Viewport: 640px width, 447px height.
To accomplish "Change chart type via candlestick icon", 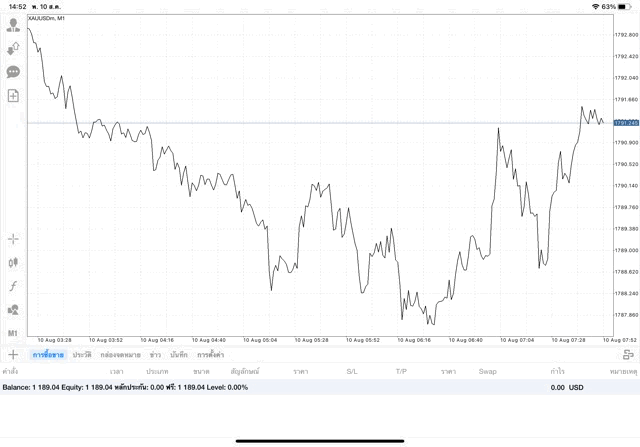I will pyautogui.click(x=13, y=262).
